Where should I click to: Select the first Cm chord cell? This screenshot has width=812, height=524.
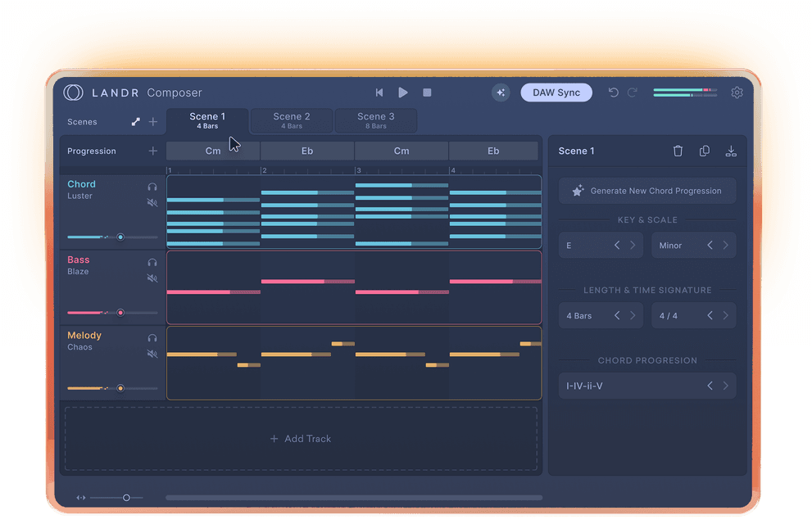tap(212, 151)
